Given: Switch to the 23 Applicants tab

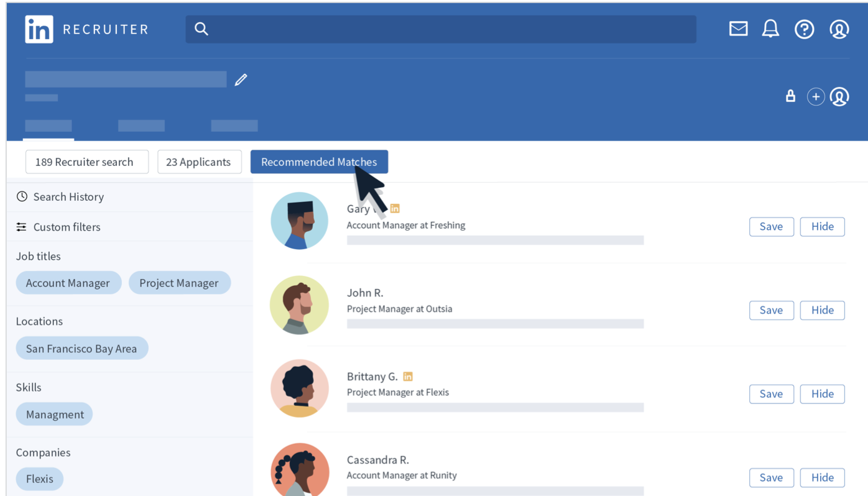Looking at the screenshot, I should pyautogui.click(x=199, y=162).
